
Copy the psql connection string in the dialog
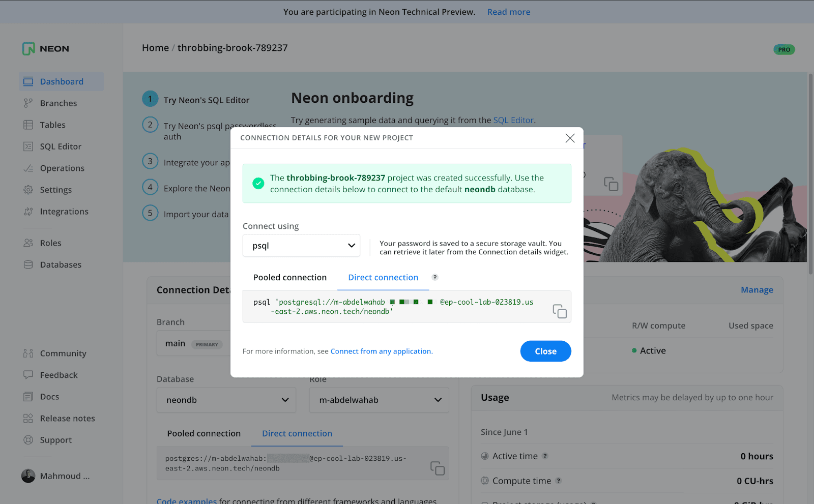click(560, 311)
